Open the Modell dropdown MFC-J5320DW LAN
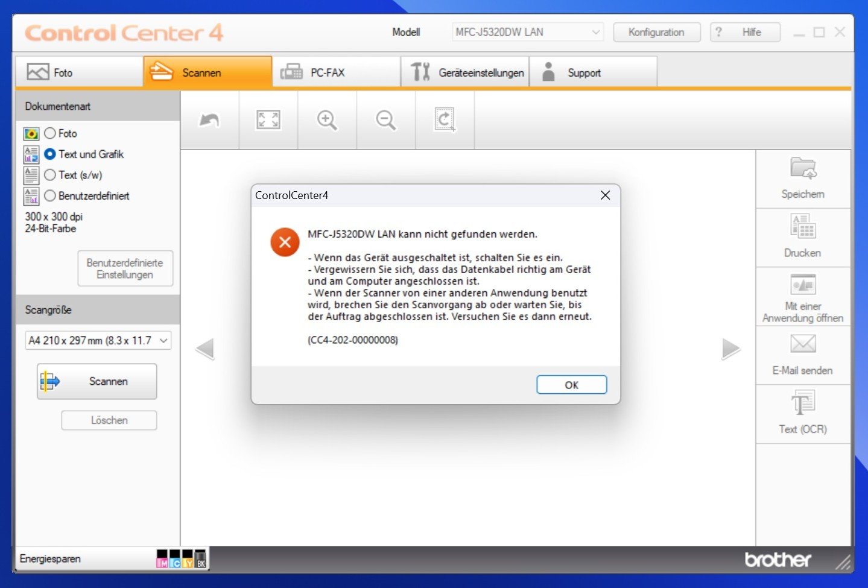The image size is (868, 588). tap(528, 32)
